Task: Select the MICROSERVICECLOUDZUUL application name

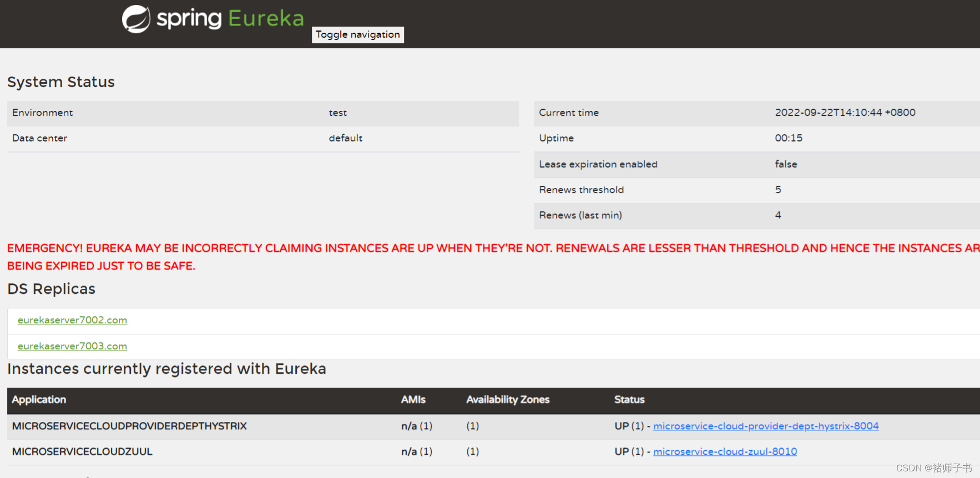Action: [82, 451]
